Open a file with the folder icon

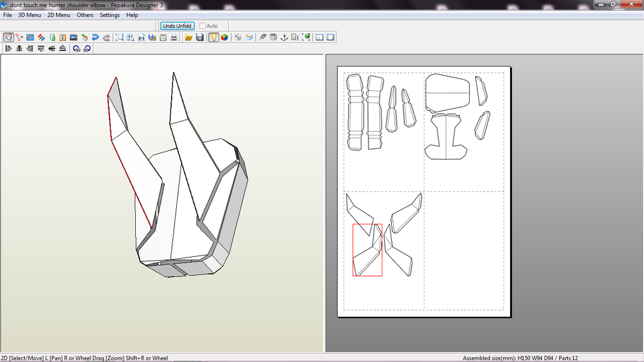[189, 38]
